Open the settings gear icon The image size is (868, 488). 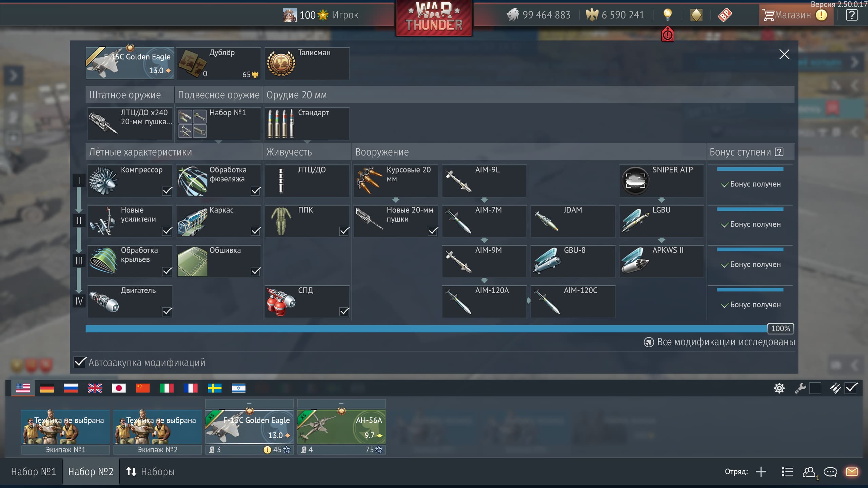(779, 388)
